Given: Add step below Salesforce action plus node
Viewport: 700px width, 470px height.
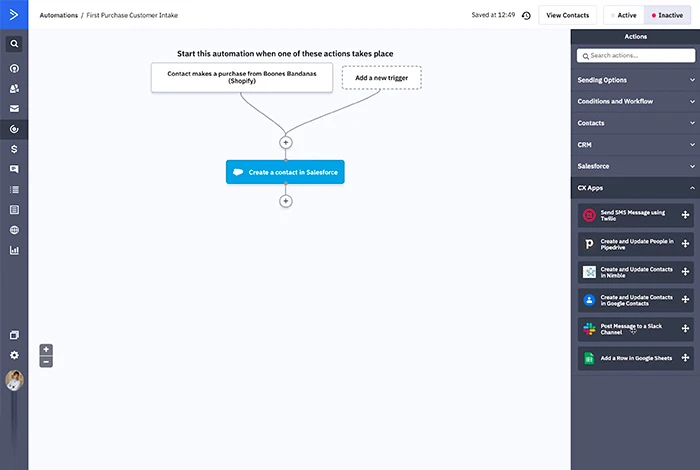Looking at the screenshot, I should tap(286, 201).
